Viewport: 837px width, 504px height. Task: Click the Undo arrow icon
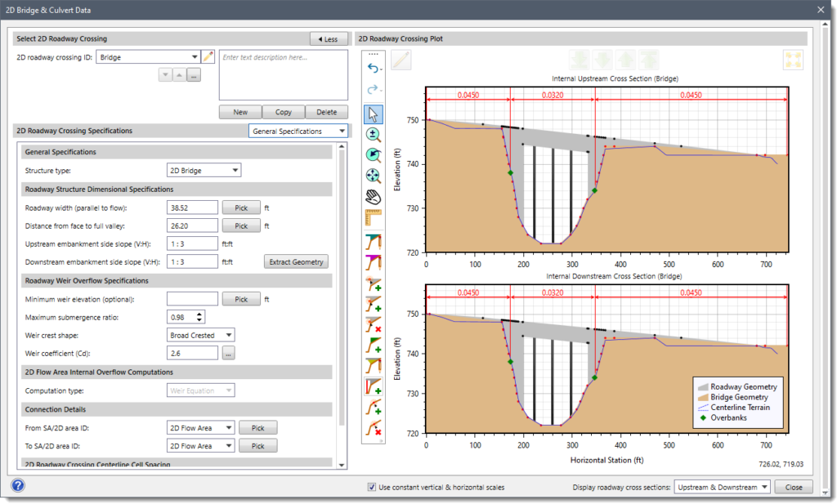coord(373,69)
